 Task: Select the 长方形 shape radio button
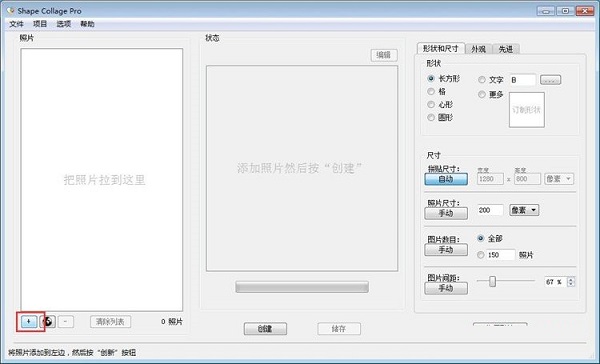point(431,78)
